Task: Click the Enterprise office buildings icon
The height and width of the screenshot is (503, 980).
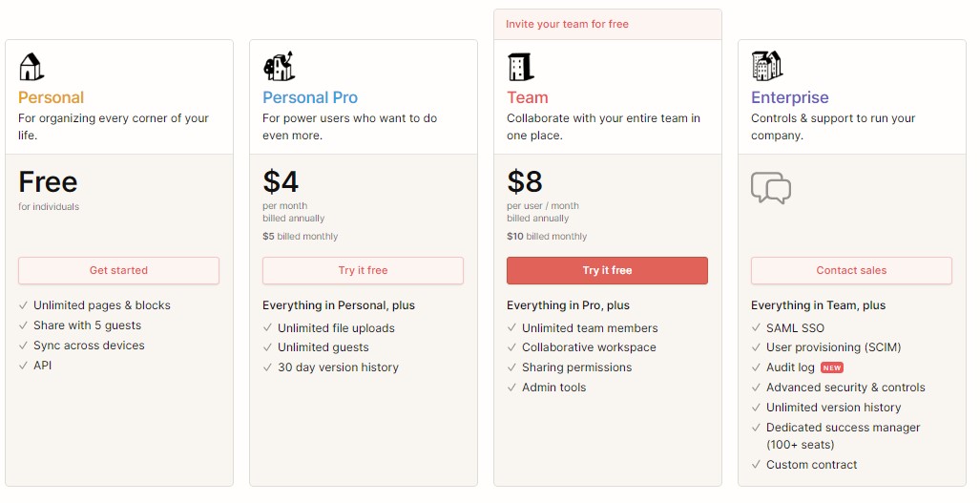Action: coord(766,66)
